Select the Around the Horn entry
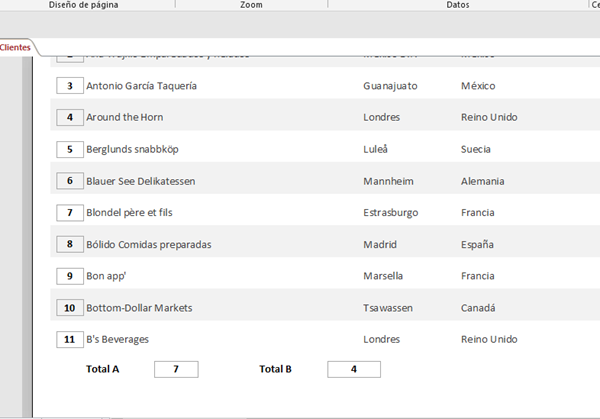Screen dimensions: 600x419 click(125, 117)
